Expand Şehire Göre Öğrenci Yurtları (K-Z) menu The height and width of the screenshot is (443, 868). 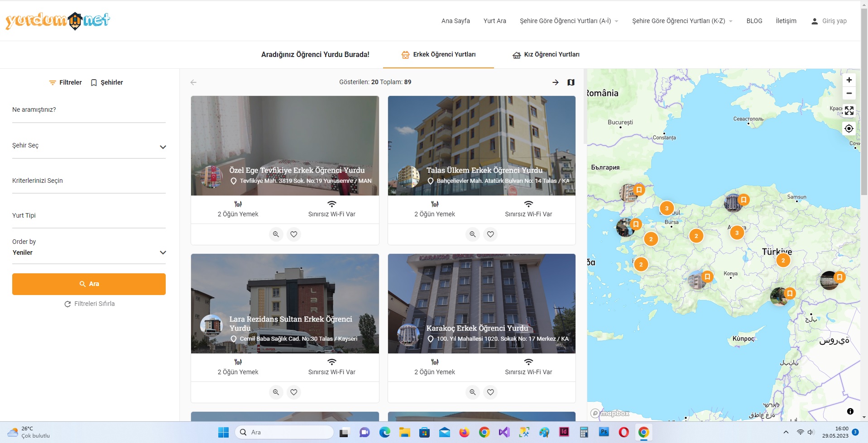pyautogui.click(x=682, y=21)
